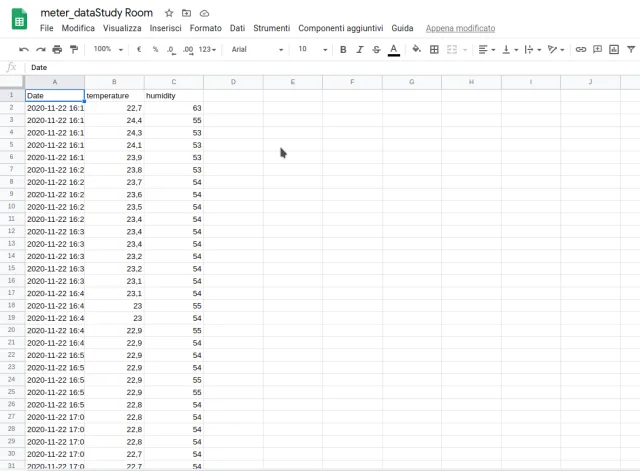Image resolution: width=640 pixels, height=471 pixels.
Task: Toggle strikethrough formatting
Action: click(x=376, y=49)
